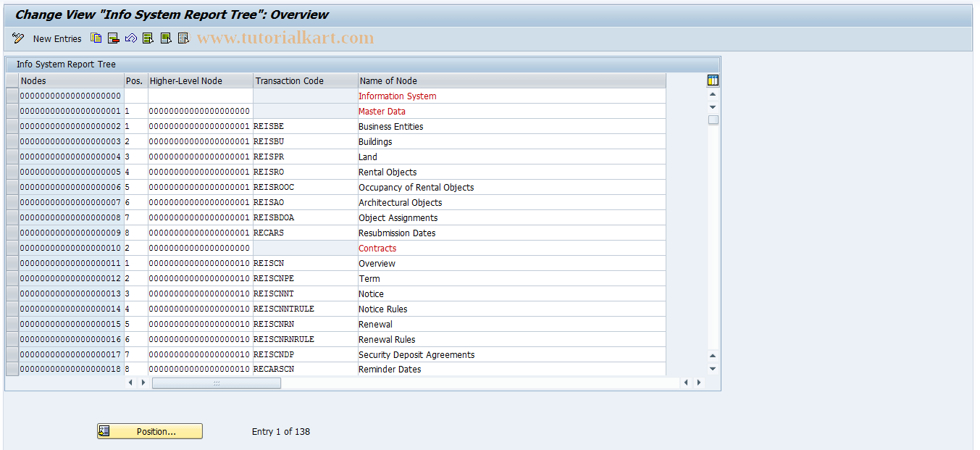Image resolution: width=980 pixels, height=450 pixels.
Task: Open the Nodes column header
Action: tap(70, 80)
